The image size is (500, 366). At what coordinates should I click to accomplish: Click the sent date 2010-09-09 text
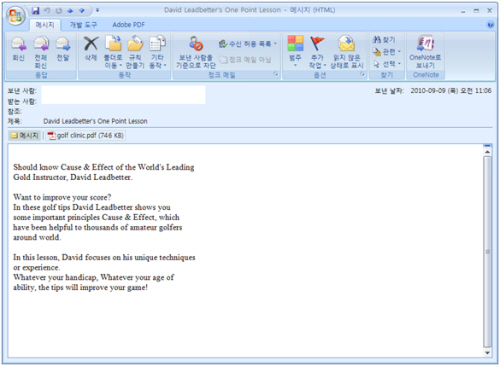(451, 91)
